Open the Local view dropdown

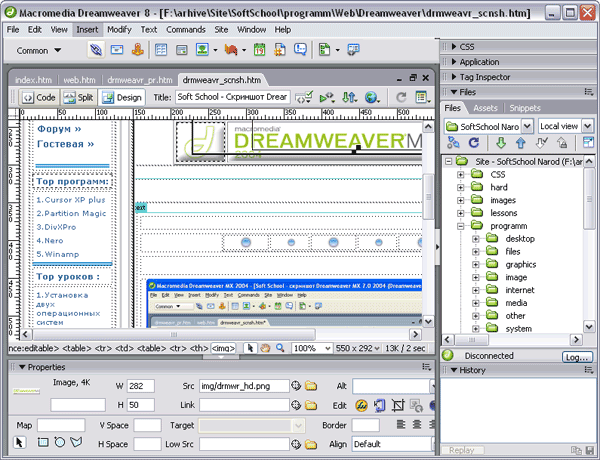pos(587,126)
